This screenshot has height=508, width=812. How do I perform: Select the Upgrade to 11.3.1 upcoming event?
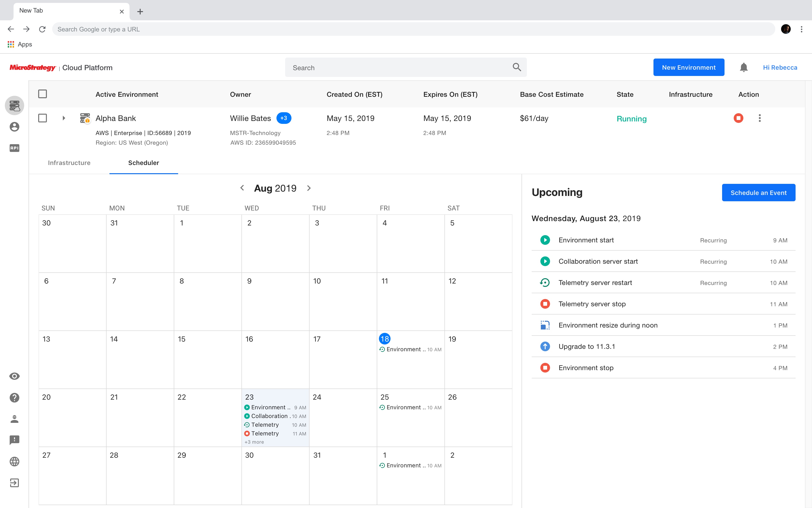663,346
